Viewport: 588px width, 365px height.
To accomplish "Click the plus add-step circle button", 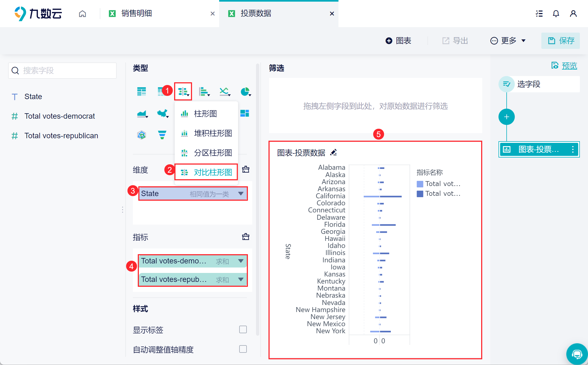I will click(x=506, y=117).
